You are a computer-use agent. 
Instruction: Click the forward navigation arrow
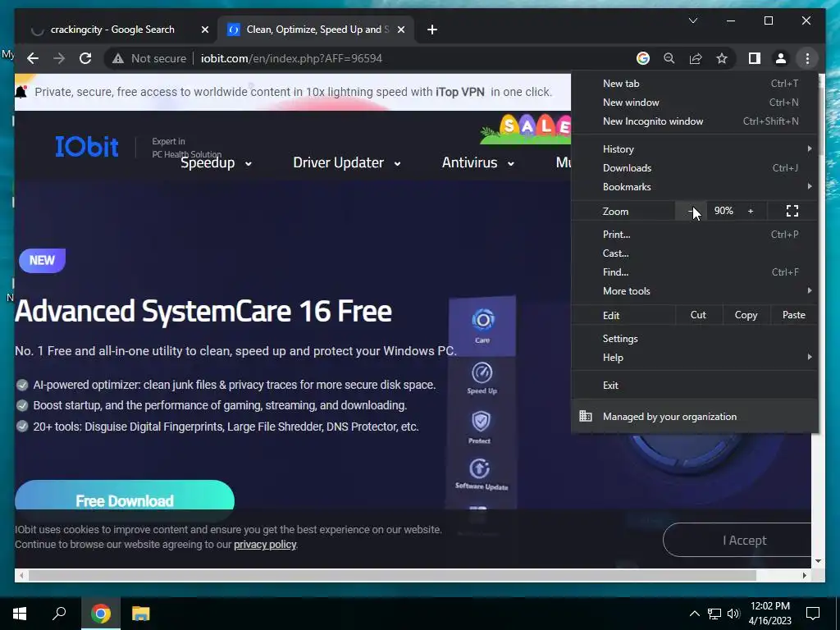[59, 58]
